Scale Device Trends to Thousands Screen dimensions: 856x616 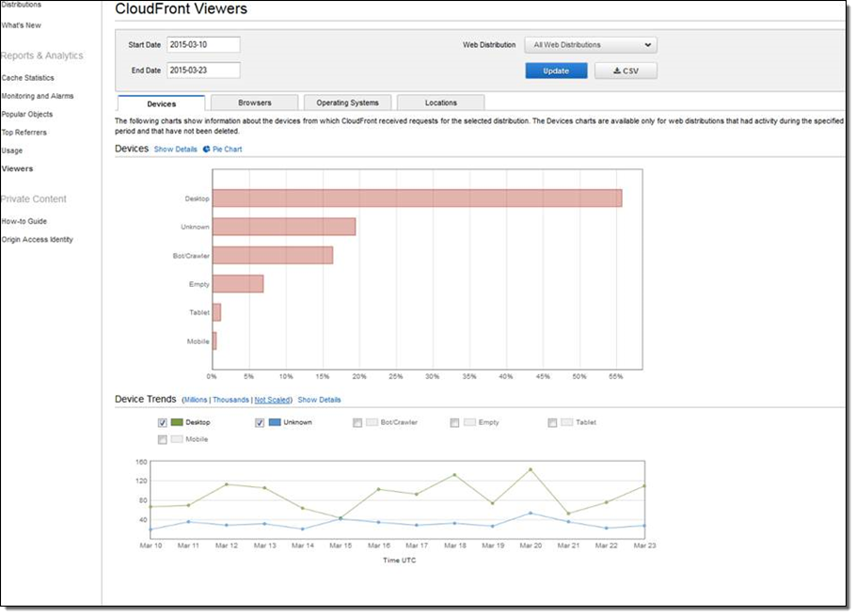click(230, 400)
